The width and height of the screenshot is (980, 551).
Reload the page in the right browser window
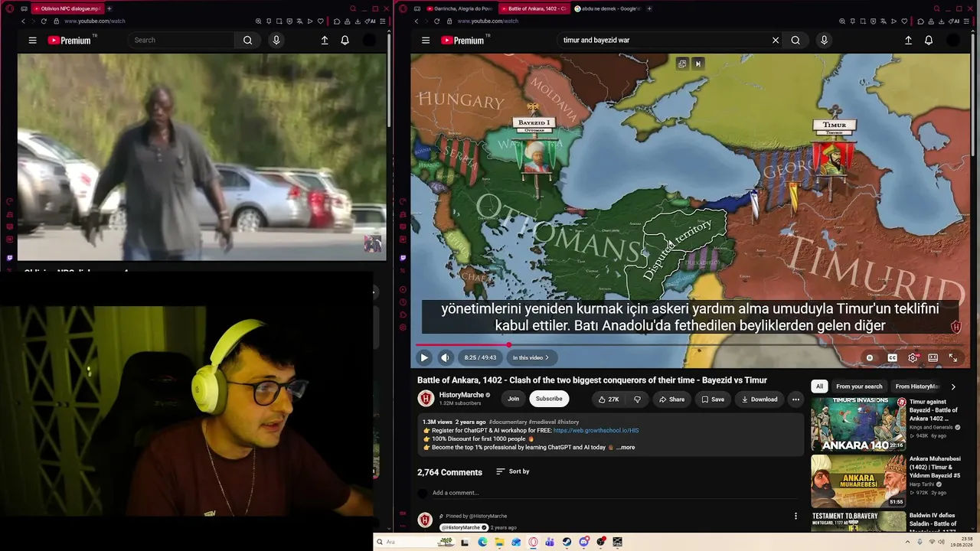pos(436,21)
